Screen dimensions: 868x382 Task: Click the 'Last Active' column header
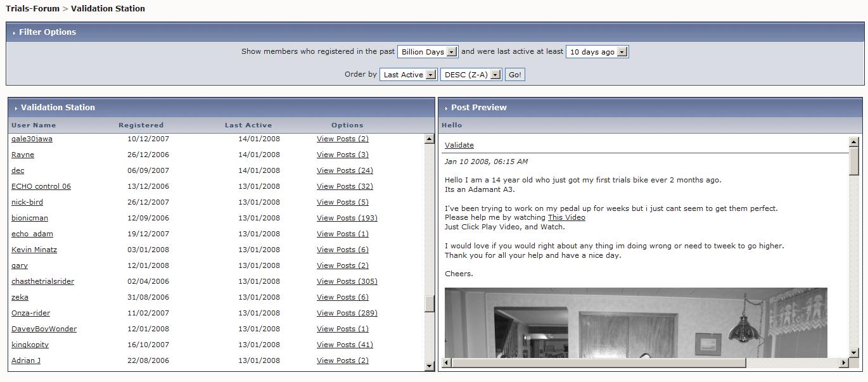click(248, 125)
